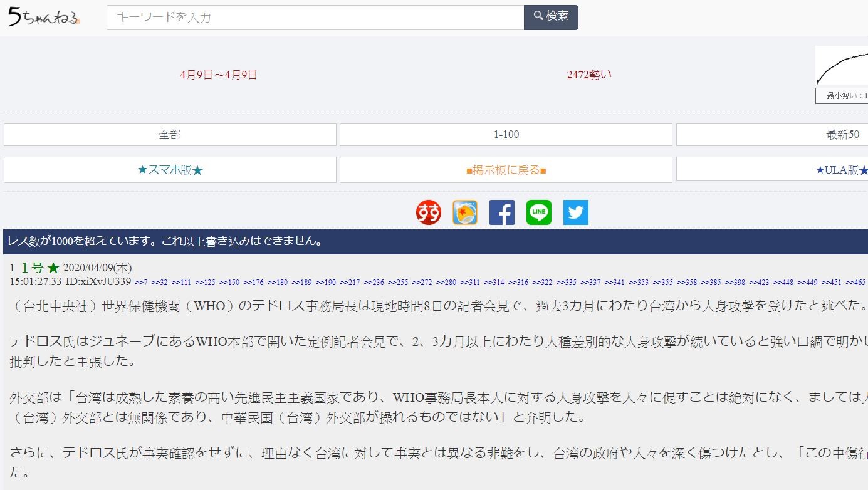Click the 1号★ poster name

(x=40, y=268)
